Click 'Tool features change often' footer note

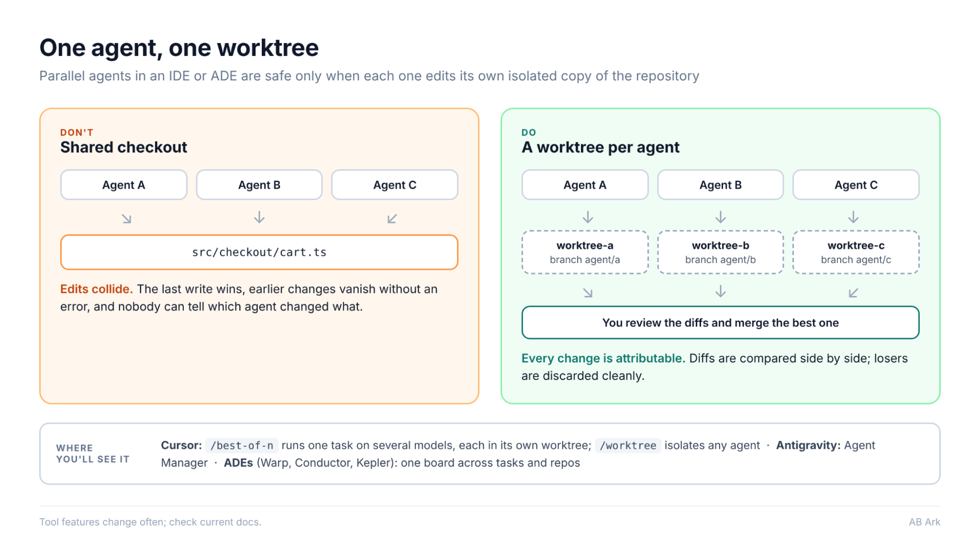pyautogui.click(x=151, y=522)
